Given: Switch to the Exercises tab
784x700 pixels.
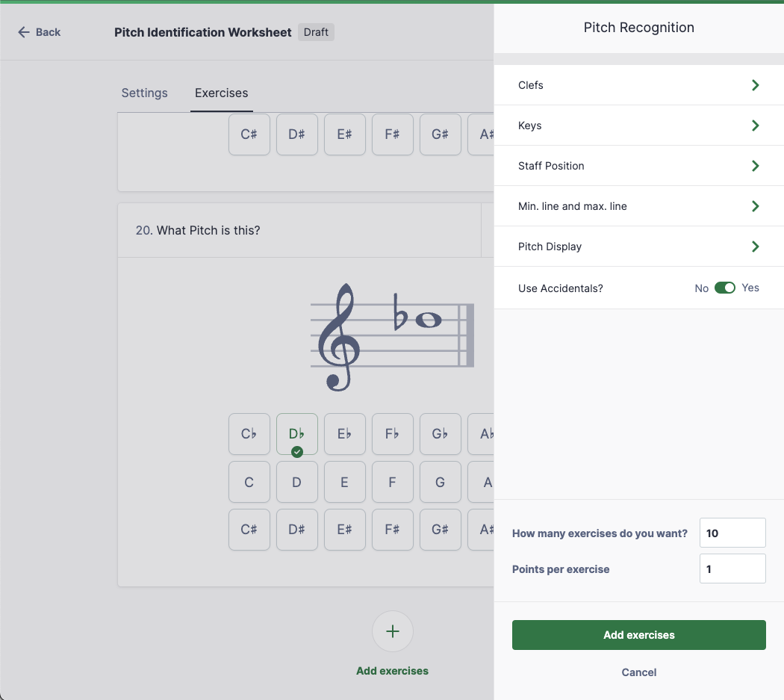Looking at the screenshot, I should click(x=221, y=93).
